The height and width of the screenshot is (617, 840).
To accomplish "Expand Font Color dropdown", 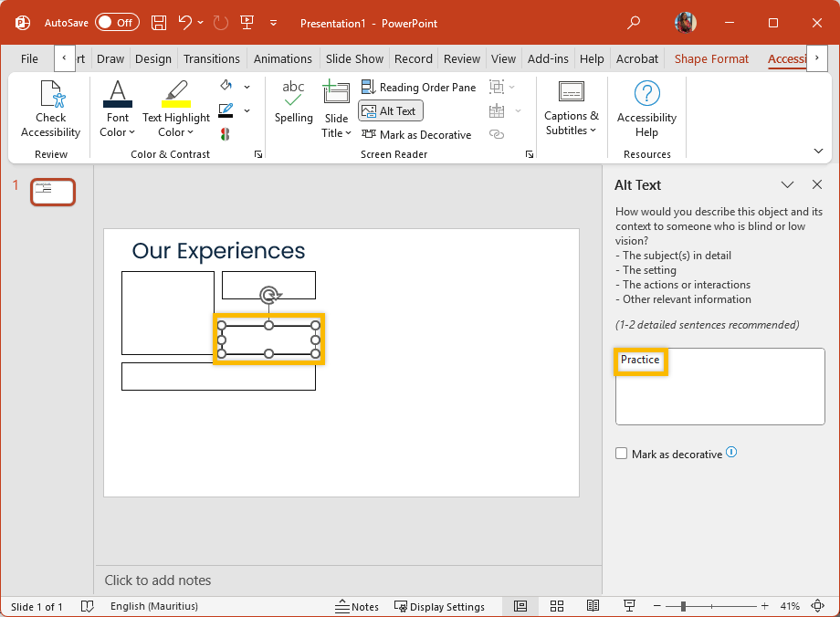I will pos(117,132).
